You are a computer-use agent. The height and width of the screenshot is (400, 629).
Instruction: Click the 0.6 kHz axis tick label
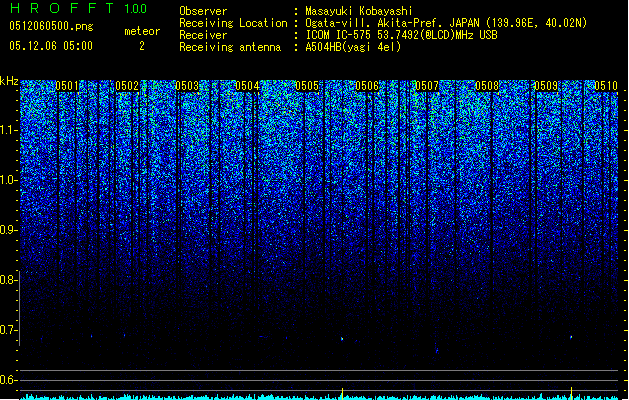point(8,380)
